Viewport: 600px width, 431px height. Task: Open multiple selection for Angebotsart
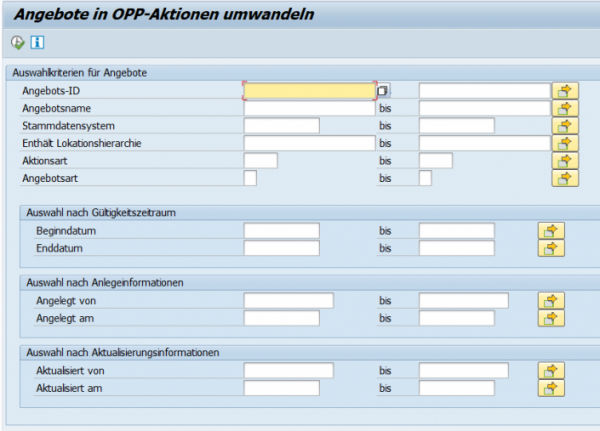tap(565, 178)
